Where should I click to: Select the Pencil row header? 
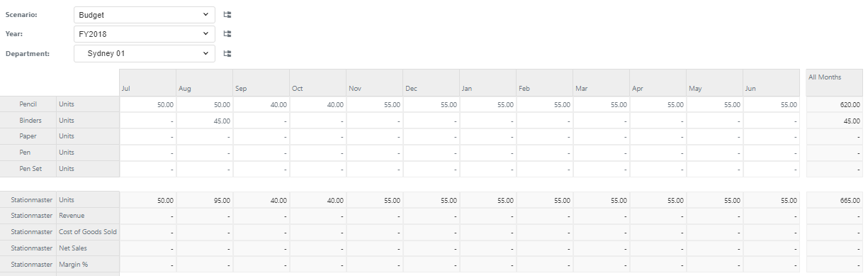coord(28,104)
